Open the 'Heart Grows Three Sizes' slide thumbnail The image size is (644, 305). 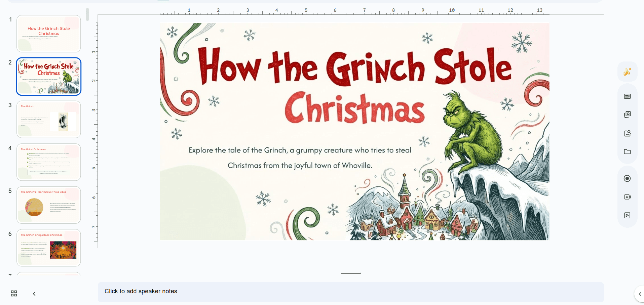tap(49, 205)
